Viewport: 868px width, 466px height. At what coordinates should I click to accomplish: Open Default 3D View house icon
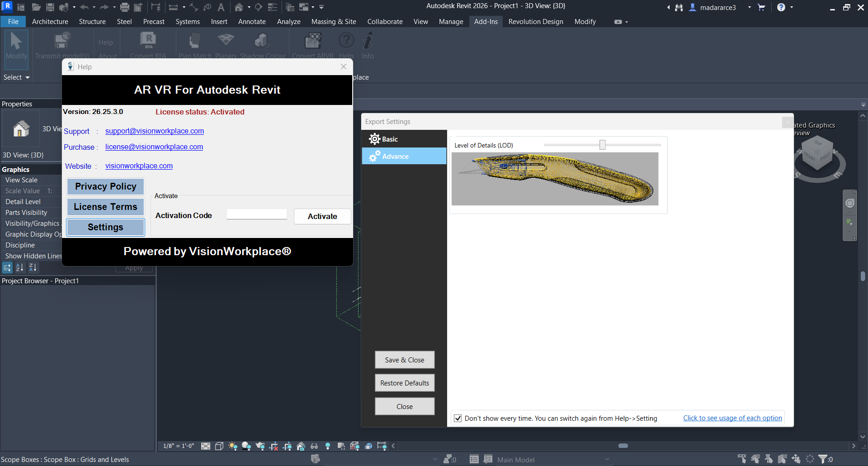(239, 7)
